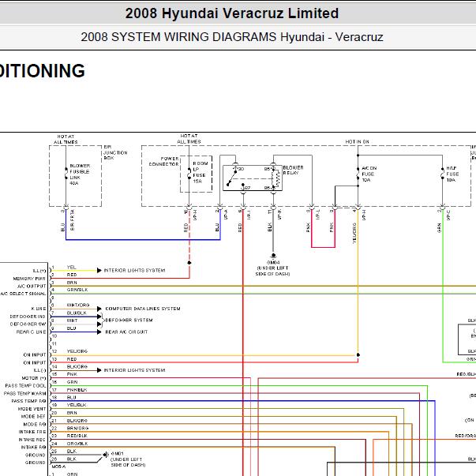Image resolution: width=476 pixels, height=476 pixels.
Task: Click the 'REAR C LINE' pin label
Action: 32,332
